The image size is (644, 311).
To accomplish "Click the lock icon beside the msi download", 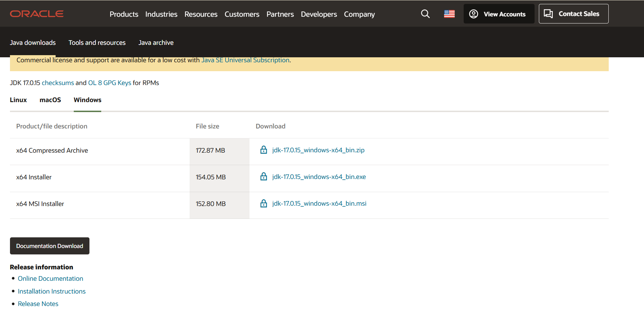I will [264, 203].
